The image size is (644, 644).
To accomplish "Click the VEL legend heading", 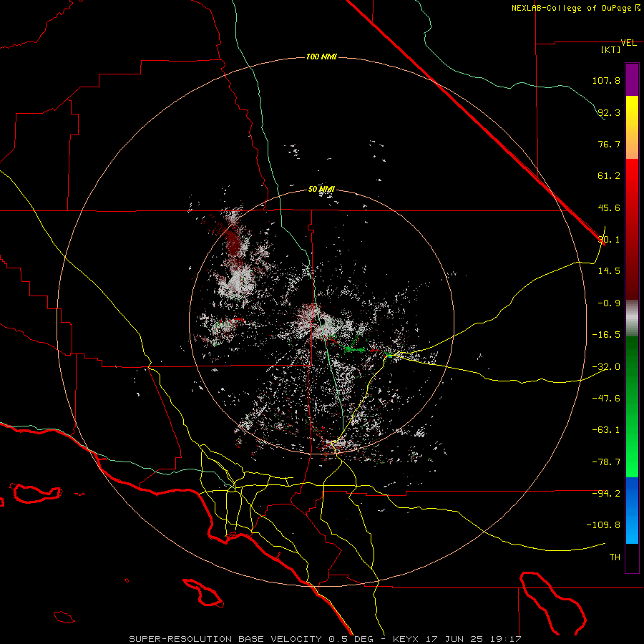I will [628, 43].
